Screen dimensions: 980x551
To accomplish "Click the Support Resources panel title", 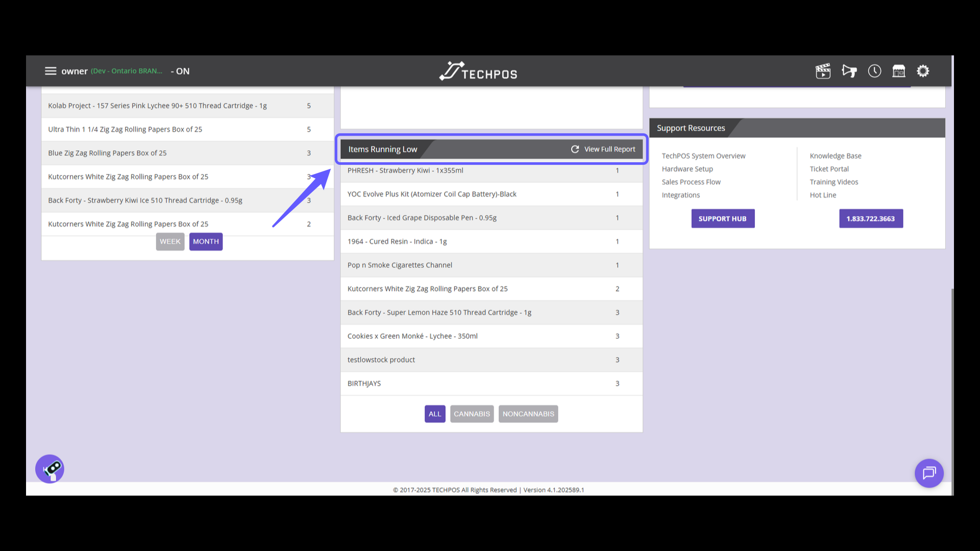I will (691, 128).
